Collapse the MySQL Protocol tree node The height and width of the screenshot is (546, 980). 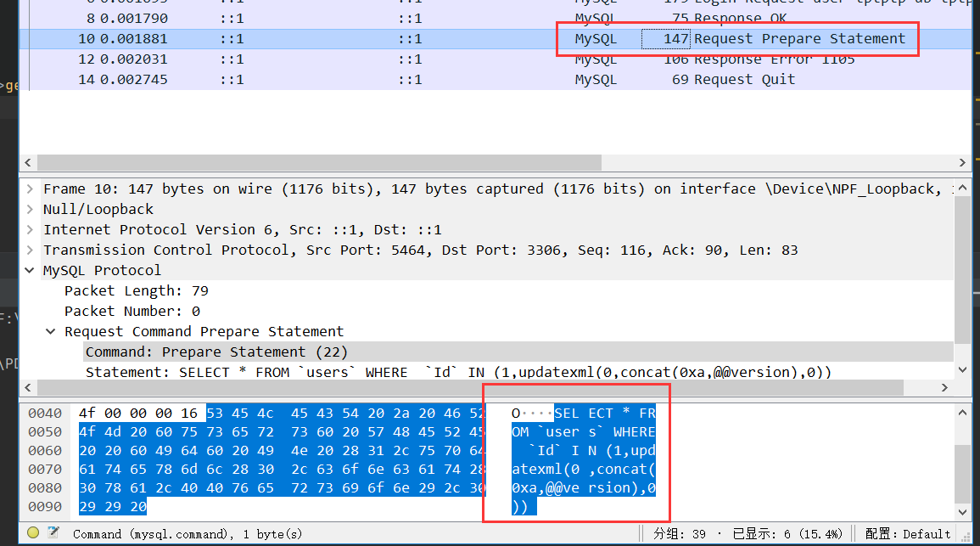click(x=31, y=270)
